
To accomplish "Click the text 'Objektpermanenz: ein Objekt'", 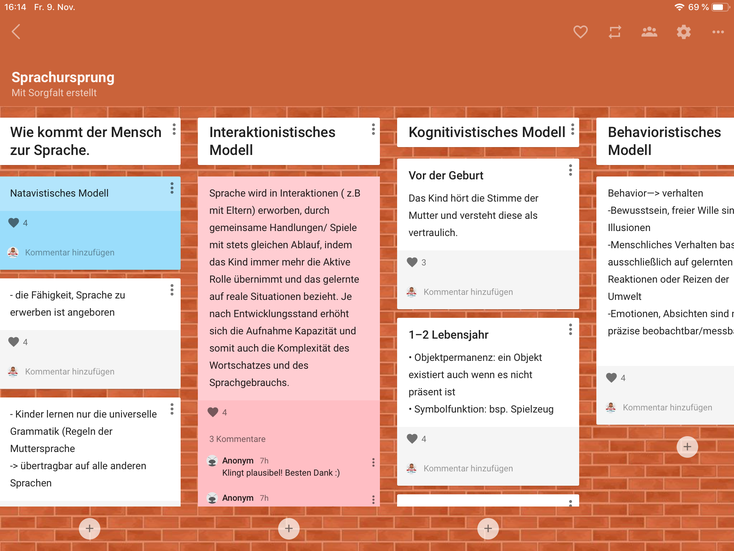I will click(478, 357).
